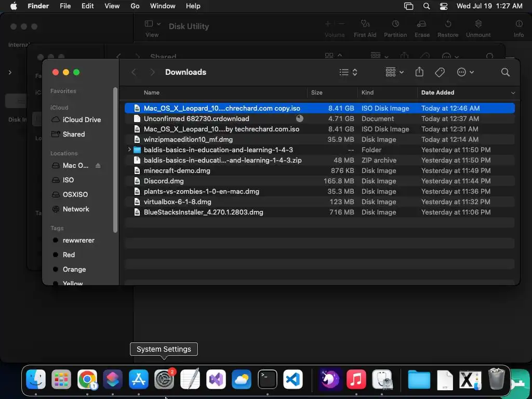Open the Edit menu
532x399 pixels.
point(87,6)
